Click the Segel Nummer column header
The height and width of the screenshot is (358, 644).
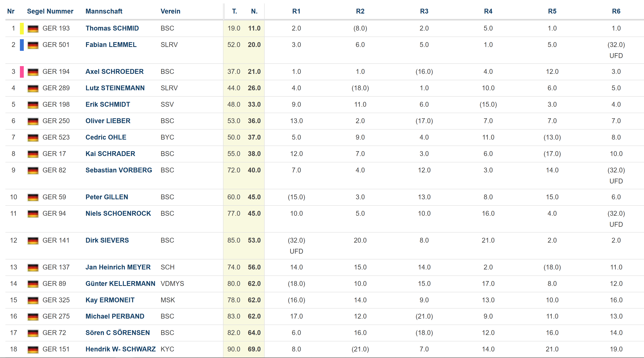(50, 11)
